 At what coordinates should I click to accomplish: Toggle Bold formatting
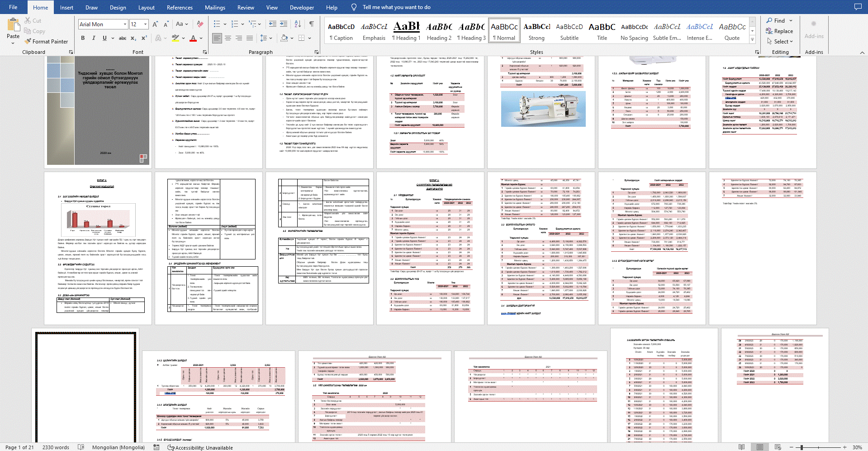(x=83, y=38)
